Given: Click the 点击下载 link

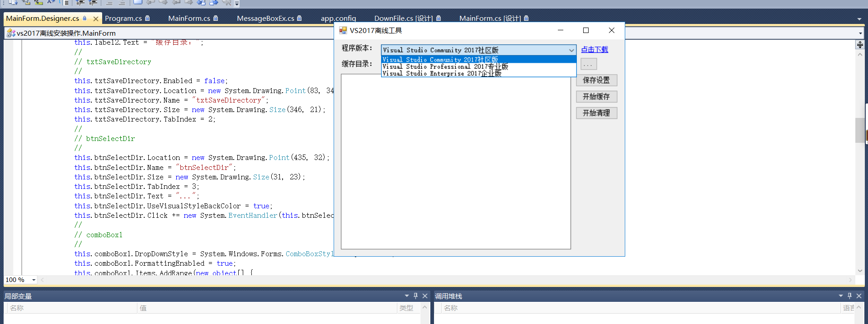Looking at the screenshot, I should point(594,50).
